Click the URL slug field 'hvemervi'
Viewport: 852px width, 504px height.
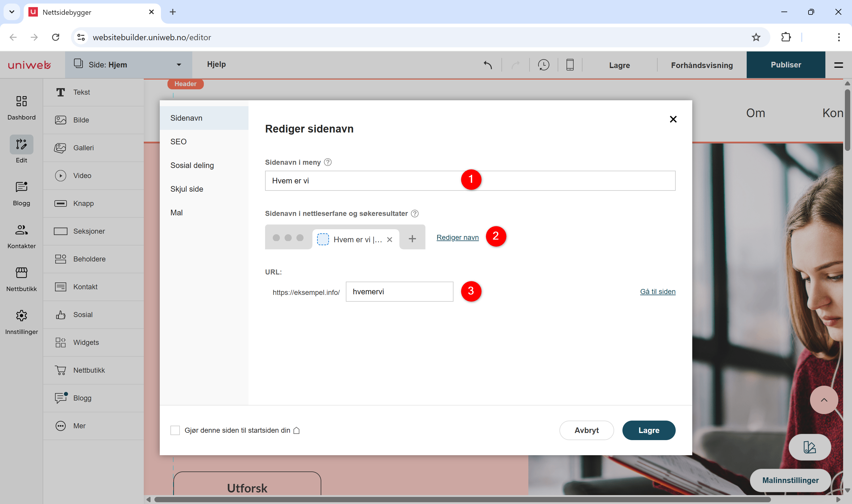399,291
